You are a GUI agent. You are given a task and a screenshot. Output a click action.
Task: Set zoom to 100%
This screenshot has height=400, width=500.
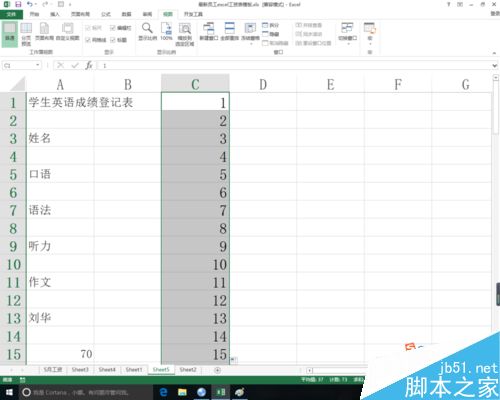click(166, 32)
